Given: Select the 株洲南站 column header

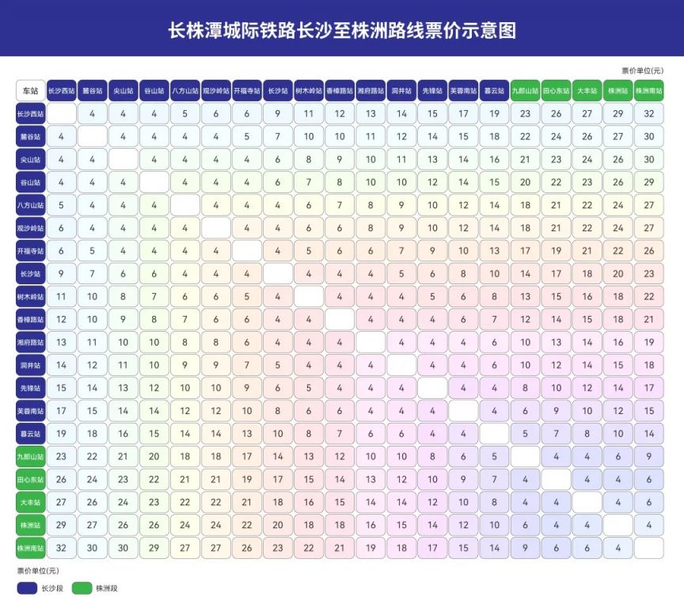Looking at the screenshot, I should (x=648, y=90).
